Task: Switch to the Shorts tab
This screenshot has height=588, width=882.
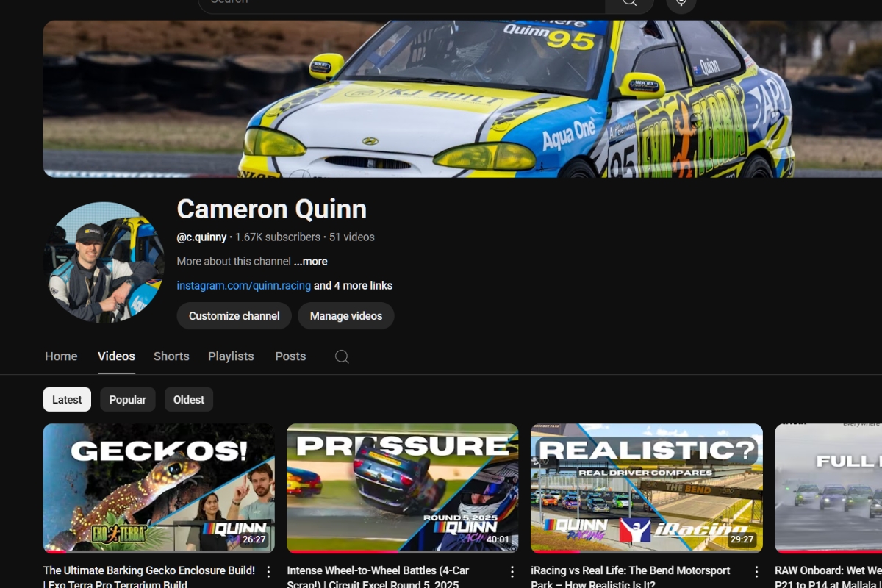Action: pyautogui.click(x=171, y=356)
